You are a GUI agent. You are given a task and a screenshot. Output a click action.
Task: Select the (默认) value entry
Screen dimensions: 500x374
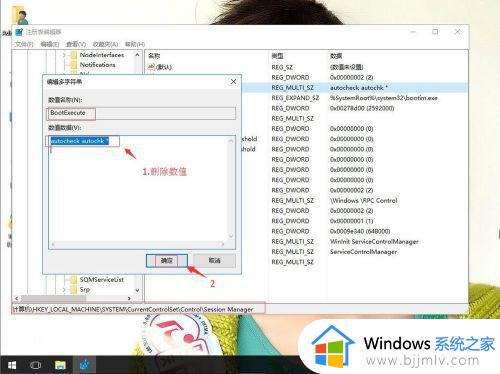[164, 67]
